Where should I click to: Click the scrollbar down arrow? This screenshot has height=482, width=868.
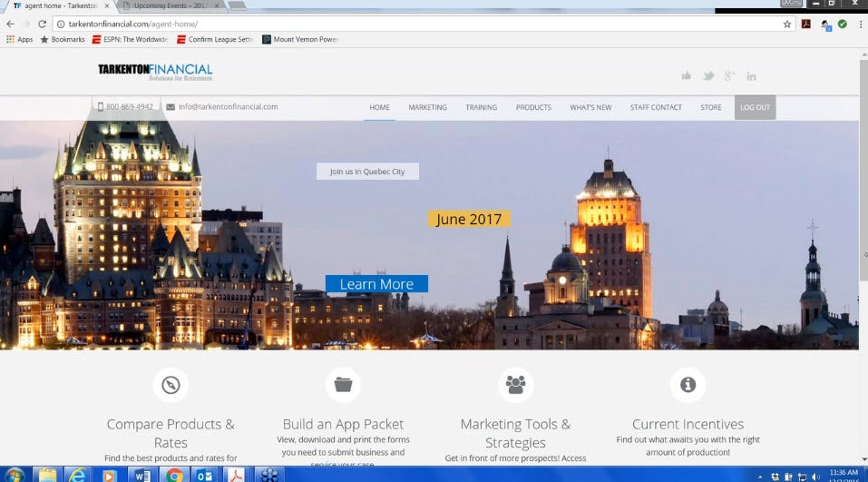click(x=863, y=459)
